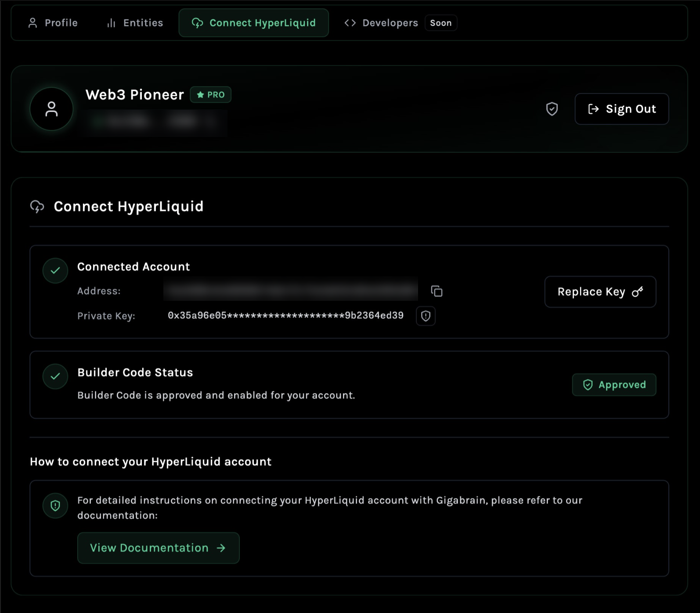Click the Approved status badge
The width and height of the screenshot is (700, 613).
pyautogui.click(x=614, y=385)
